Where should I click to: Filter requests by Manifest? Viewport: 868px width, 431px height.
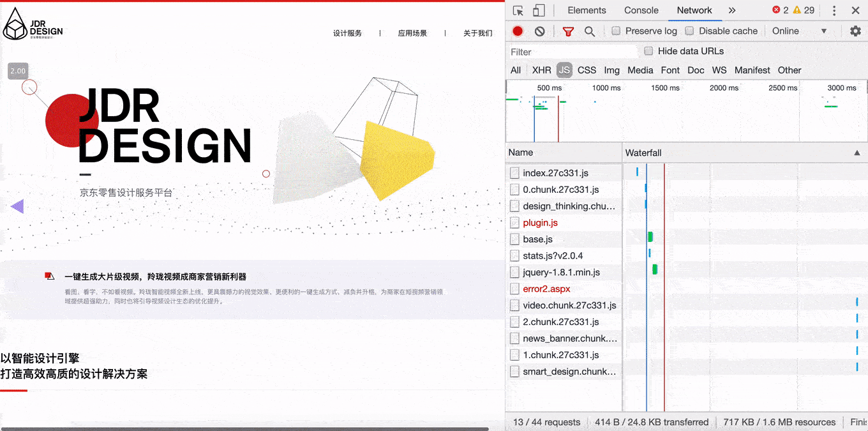tap(752, 70)
